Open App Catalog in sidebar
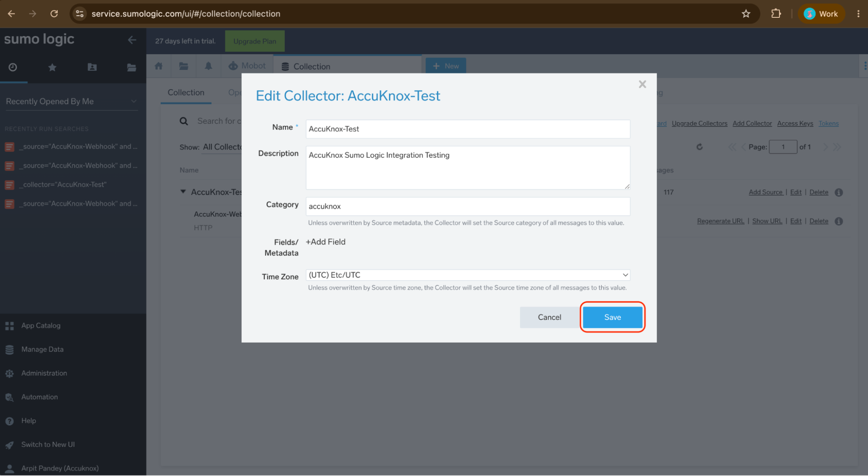Viewport: 868px width, 476px height. [41, 326]
